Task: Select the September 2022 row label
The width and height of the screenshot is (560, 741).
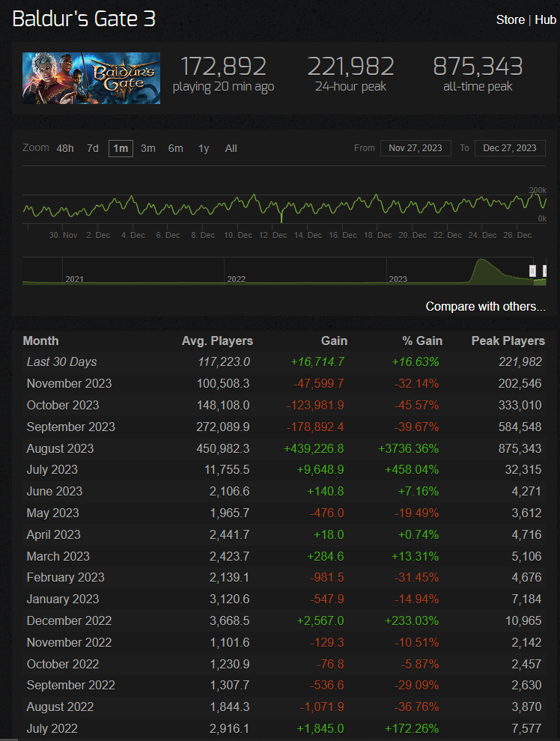Action: (71, 685)
